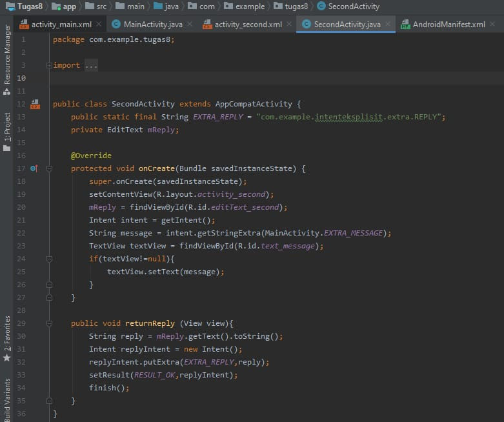
Task: Click the main folder breadcrumb
Action: (130, 6)
